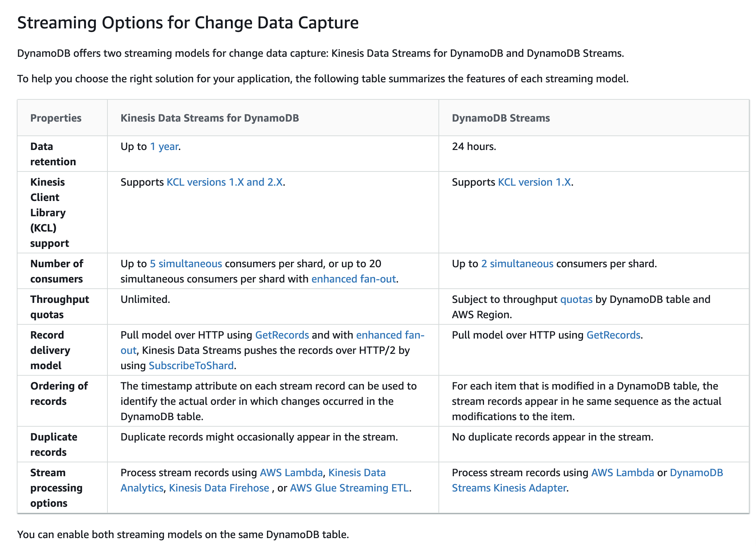This screenshot has width=756, height=549.
Task: Open AWS Lambda link in Kinesis column
Action: (x=291, y=473)
